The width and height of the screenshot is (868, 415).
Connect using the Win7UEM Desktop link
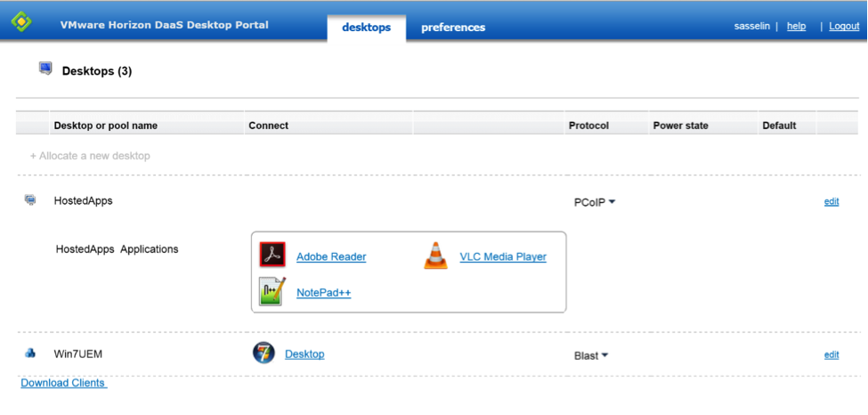304,354
